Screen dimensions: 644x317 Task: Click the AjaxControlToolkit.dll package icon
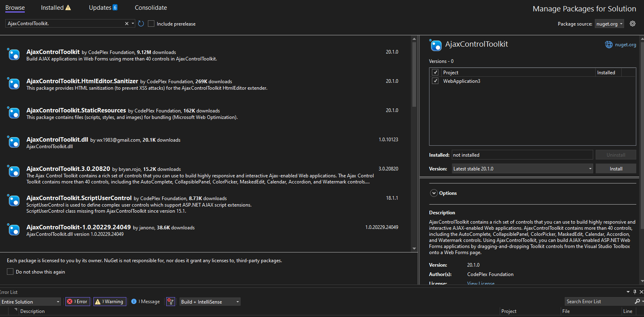point(13,142)
